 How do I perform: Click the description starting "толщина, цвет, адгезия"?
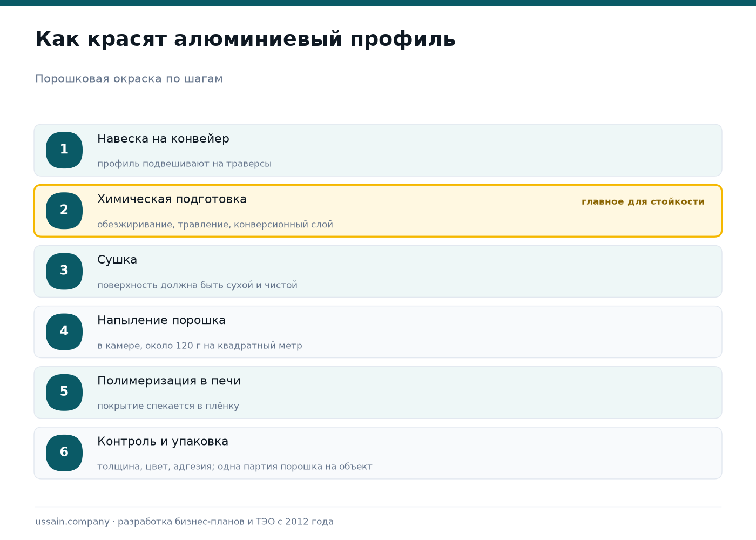point(235,467)
